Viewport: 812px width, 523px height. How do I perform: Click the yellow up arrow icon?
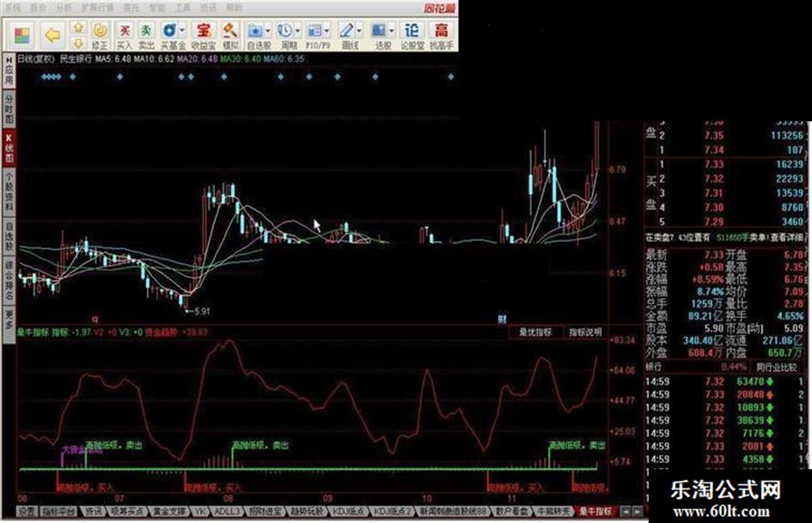[x=77, y=27]
